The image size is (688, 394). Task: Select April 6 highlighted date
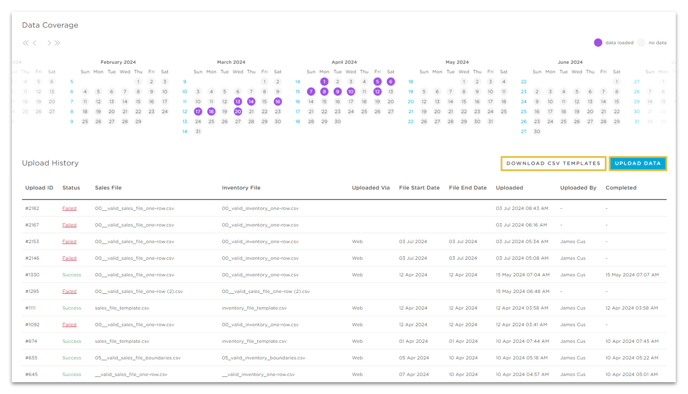point(391,82)
